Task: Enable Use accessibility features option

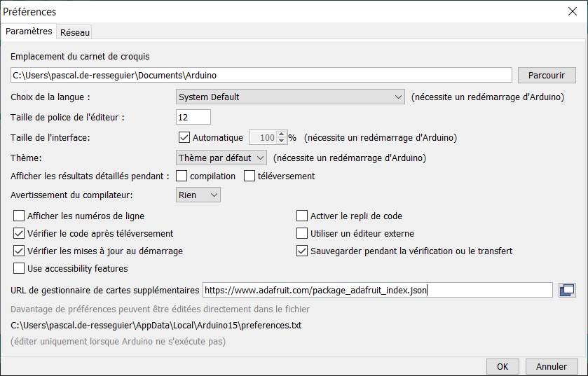Action: (x=19, y=268)
